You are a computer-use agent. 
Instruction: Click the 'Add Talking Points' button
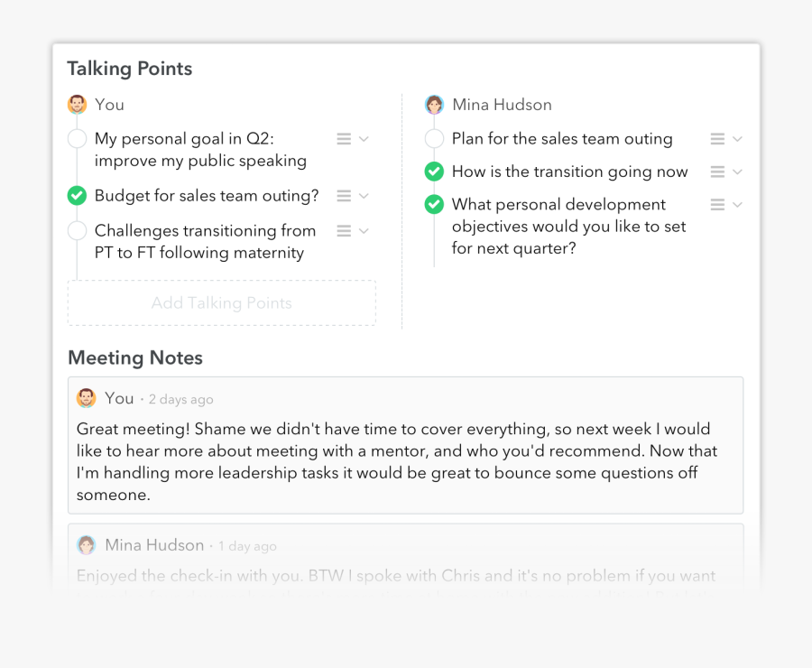pyautogui.click(x=222, y=303)
